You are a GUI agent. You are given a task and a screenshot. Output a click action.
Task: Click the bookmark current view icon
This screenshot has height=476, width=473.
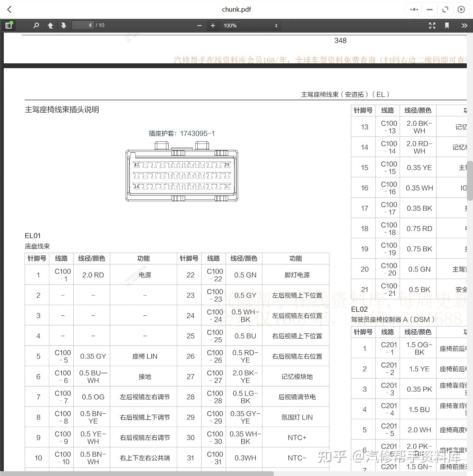coord(447,25)
